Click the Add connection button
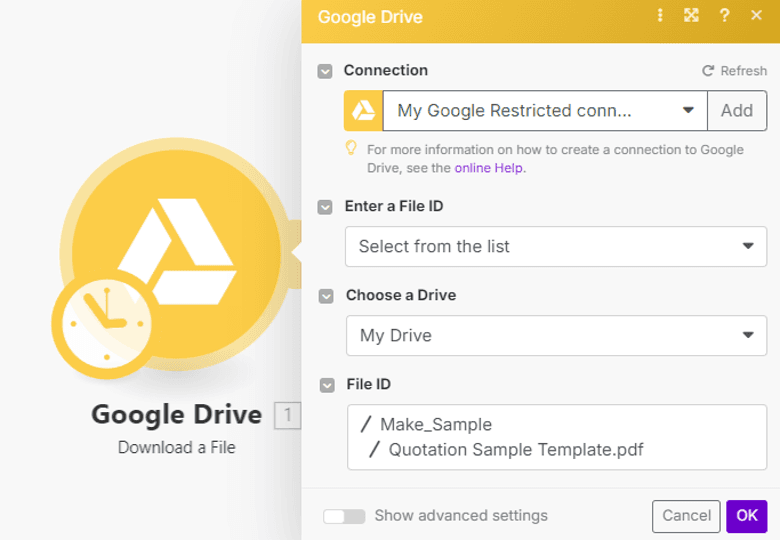 tap(737, 111)
